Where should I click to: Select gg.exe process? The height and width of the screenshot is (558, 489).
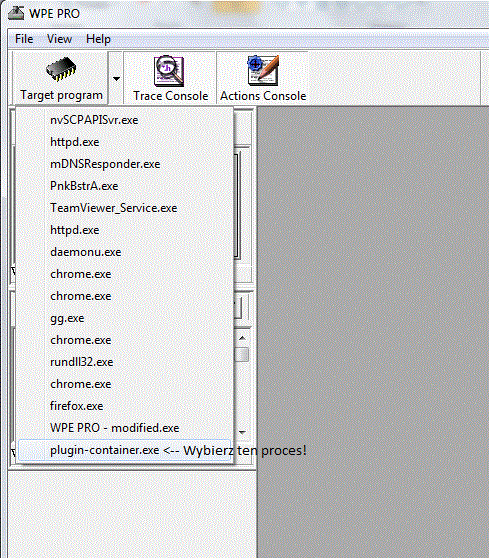[125, 318]
